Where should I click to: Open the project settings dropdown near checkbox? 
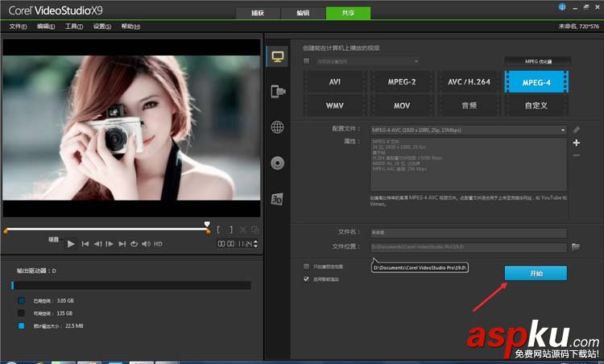point(367,61)
